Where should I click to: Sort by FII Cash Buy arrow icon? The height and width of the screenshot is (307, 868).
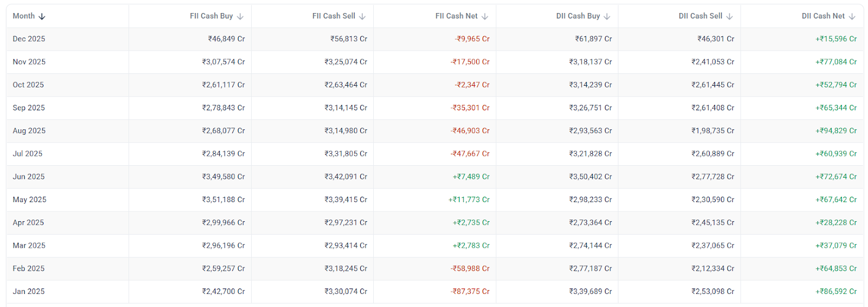click(x=240, y=16)
